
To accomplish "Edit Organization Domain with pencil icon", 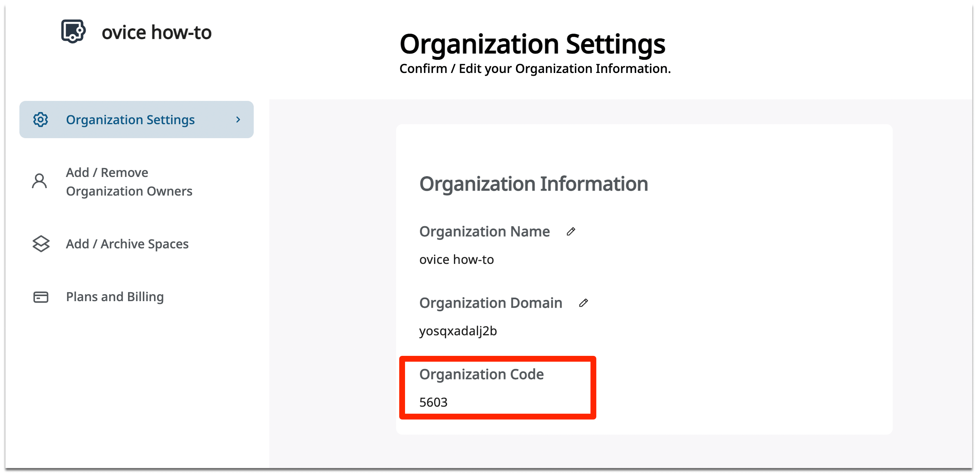I will pyautogui.click(x=583, y=303).
